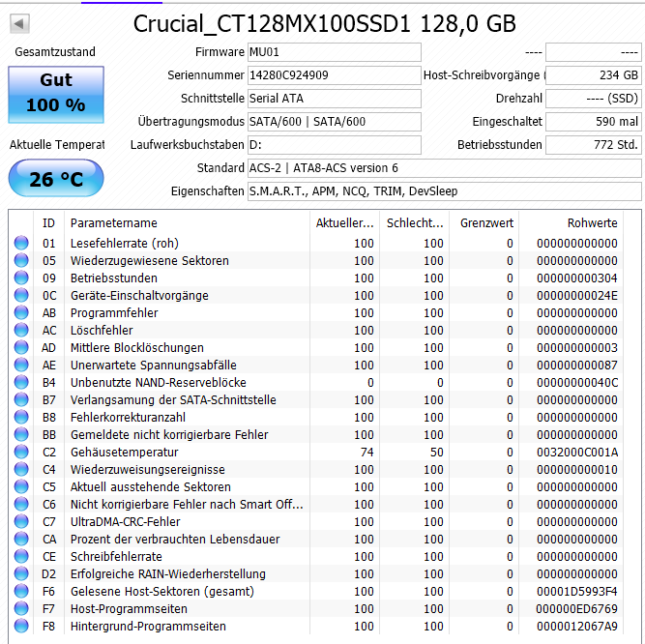Click the Seriennummer field 14280C924909
The image size is (645, 644).
tap(335, 75)
